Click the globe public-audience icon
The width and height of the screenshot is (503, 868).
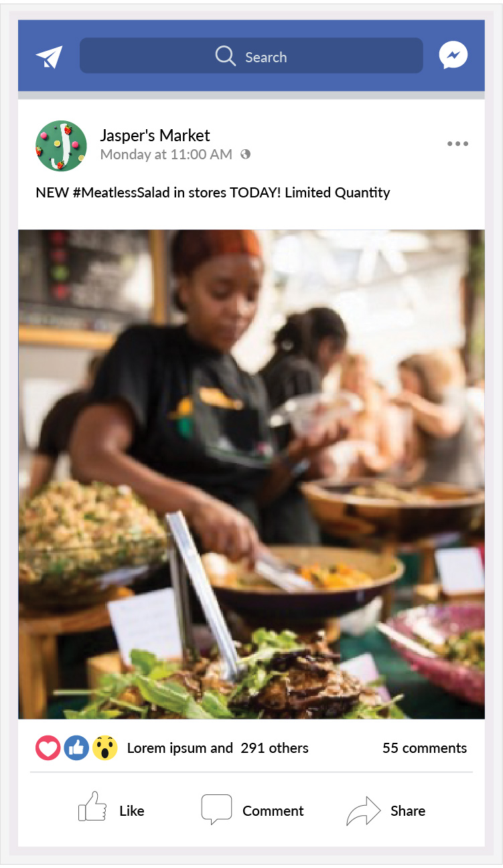coord(245,154)
